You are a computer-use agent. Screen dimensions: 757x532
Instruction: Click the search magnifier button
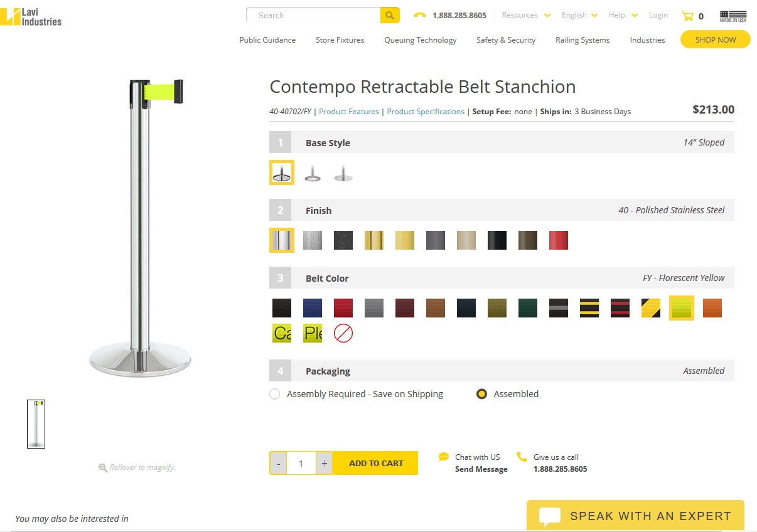pyautogui.click(x=390, y=15)
